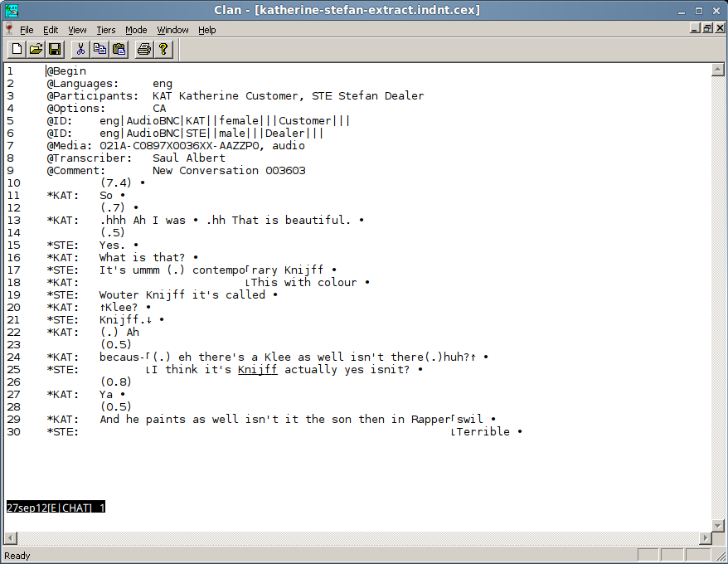The width and height of the screenshot is (728, 564).
Task: Copy selection with toolbar copy icon
Action: point(99,49)
